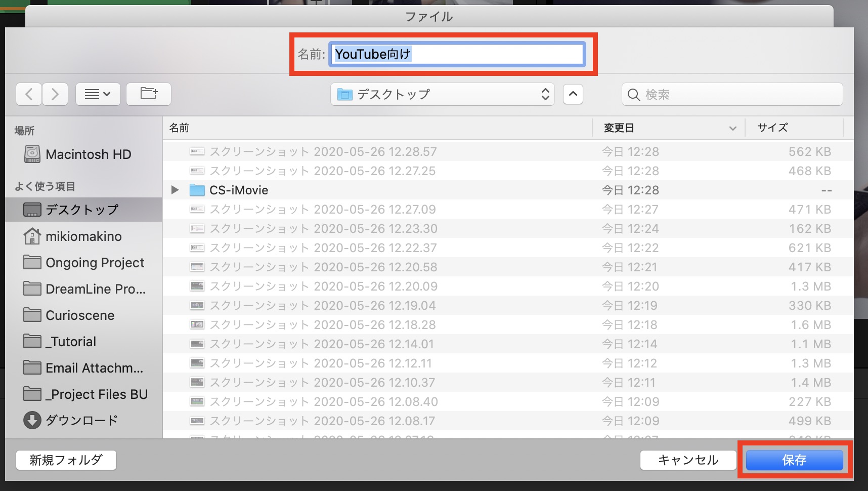The height and width of the screenshot is (491, 868).
Task: Click the 新規フォルダ button
Action: [x=66, y=460]
